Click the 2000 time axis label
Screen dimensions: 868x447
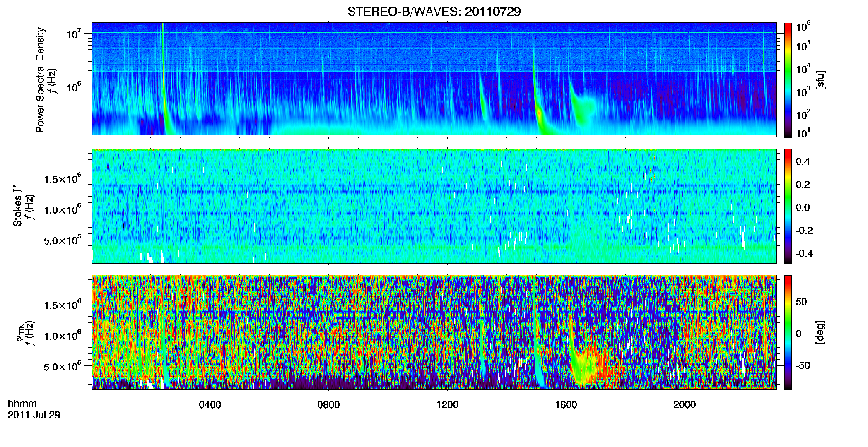[685, 405]
